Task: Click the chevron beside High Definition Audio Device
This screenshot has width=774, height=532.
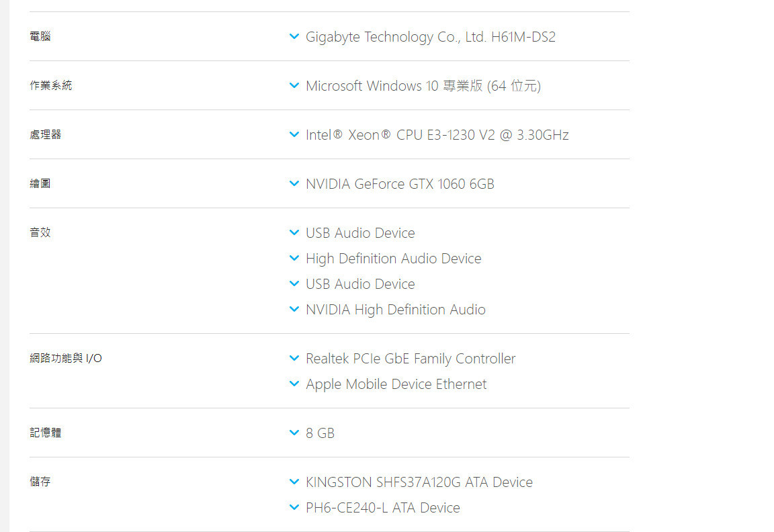Action: click(294, 259)
